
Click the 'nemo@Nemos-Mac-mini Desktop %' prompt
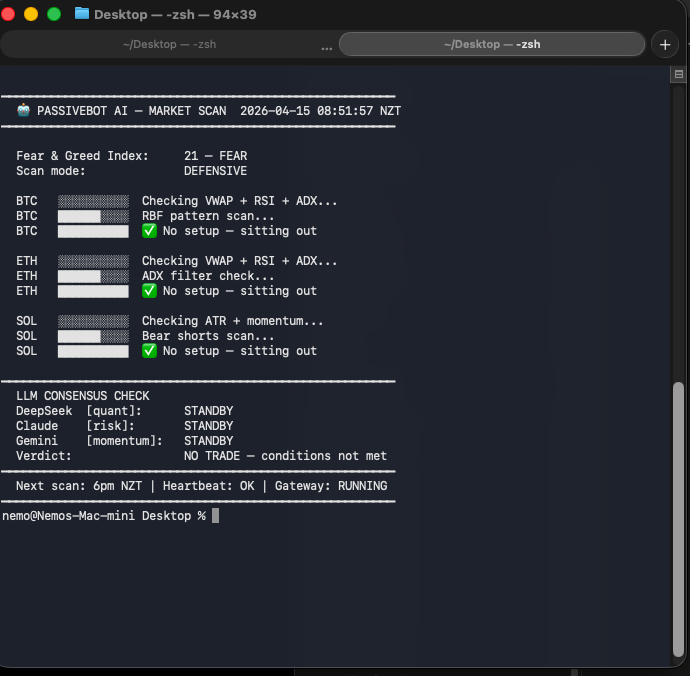(104, 516)
